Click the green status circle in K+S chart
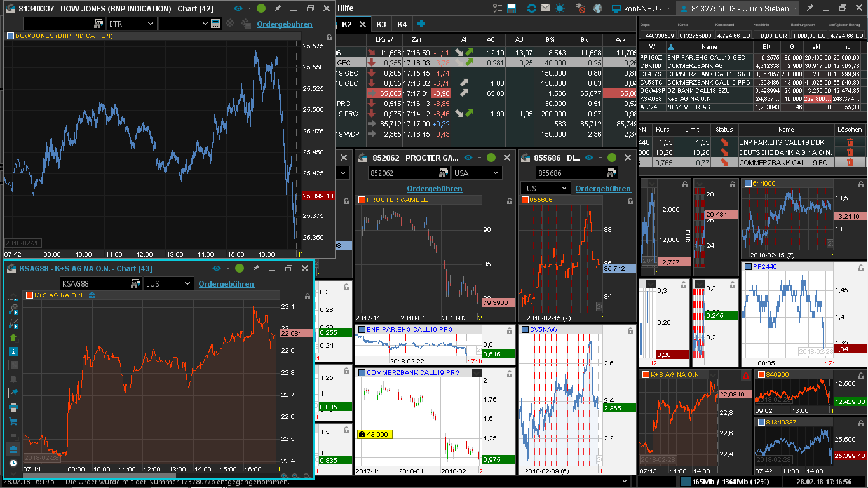The height and width of the screenshot is (488, 868). [240, 268]
